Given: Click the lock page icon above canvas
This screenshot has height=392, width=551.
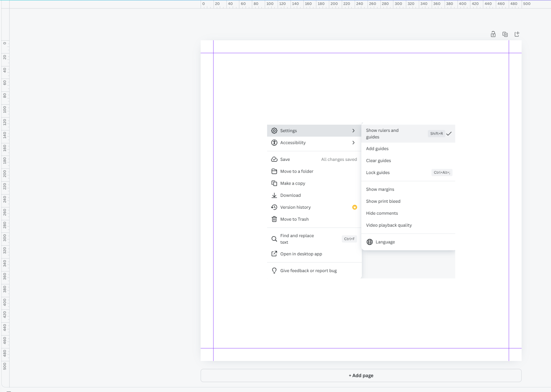Looking at the screenshot, I should [493, 34].
